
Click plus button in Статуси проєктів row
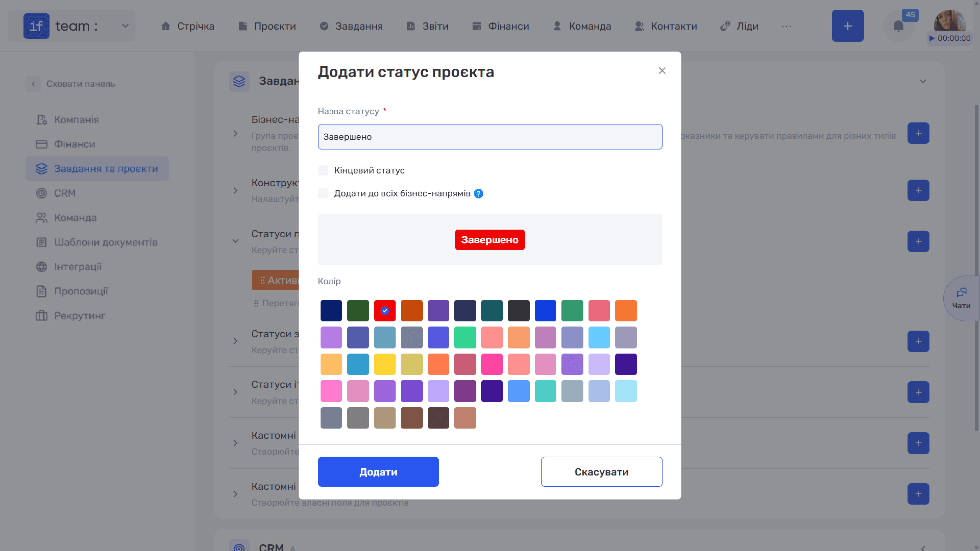918,241
